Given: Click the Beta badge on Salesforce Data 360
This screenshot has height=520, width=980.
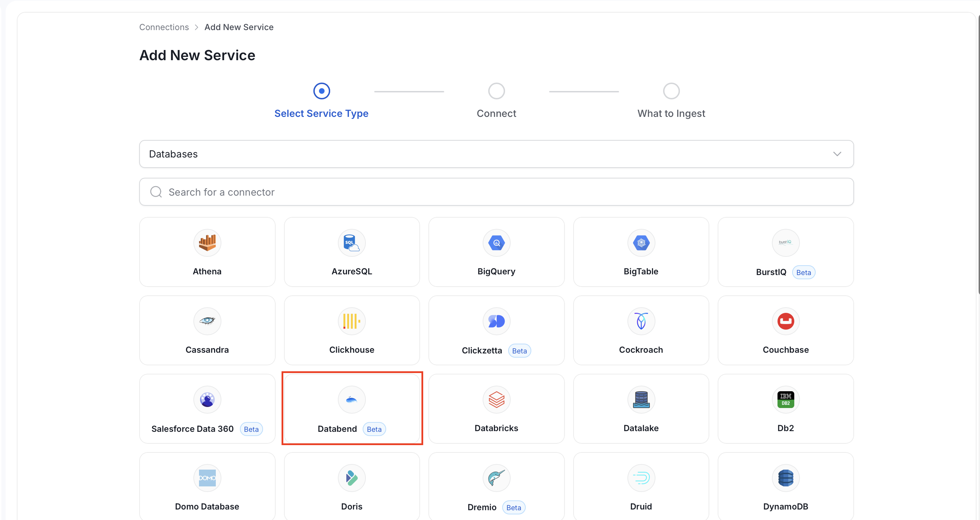Looking at the screenshot, I should pos(251,429).
